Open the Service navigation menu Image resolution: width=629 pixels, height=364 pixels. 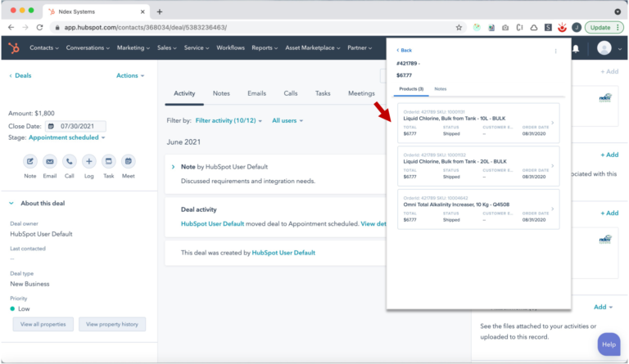point(197,48)
